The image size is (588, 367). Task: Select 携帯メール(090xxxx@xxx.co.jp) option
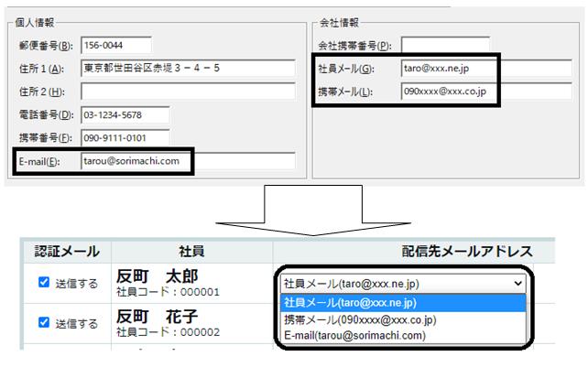pos(403,319)
